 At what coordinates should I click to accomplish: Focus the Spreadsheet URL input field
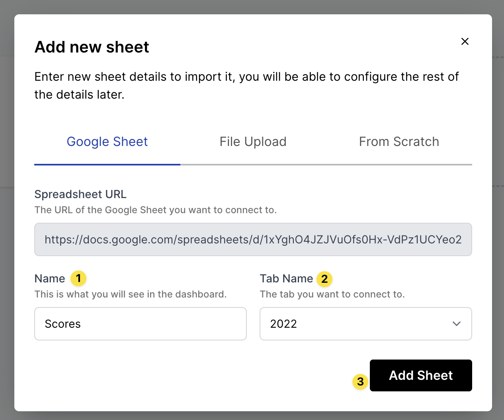click(x=253, y=239)
